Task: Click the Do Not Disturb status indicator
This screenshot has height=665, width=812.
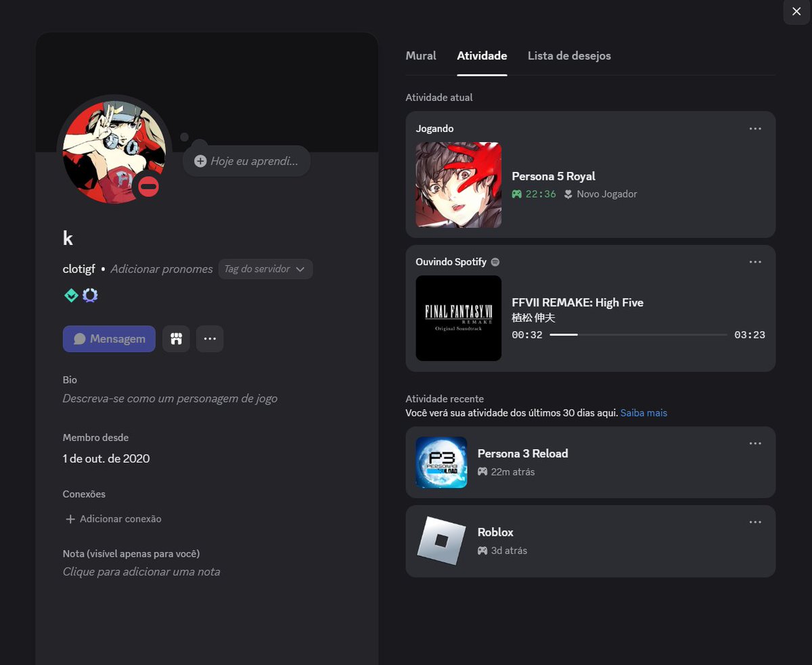Action: [x=148, y=186]
